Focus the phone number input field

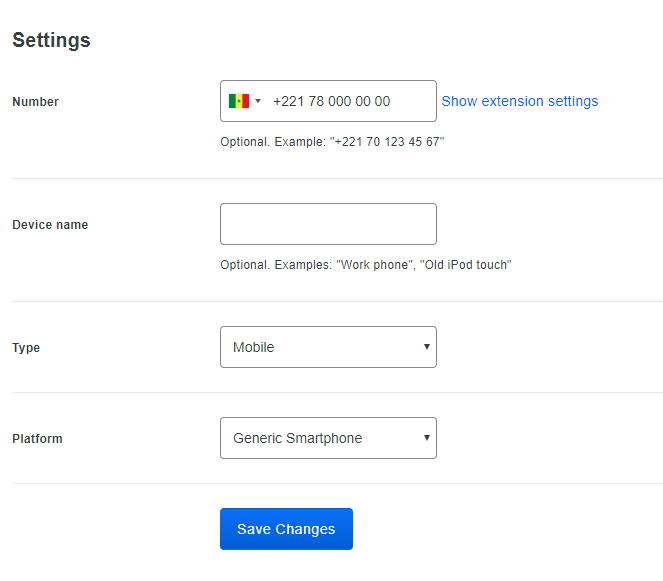pyautogui.click(x=350, y=101)
